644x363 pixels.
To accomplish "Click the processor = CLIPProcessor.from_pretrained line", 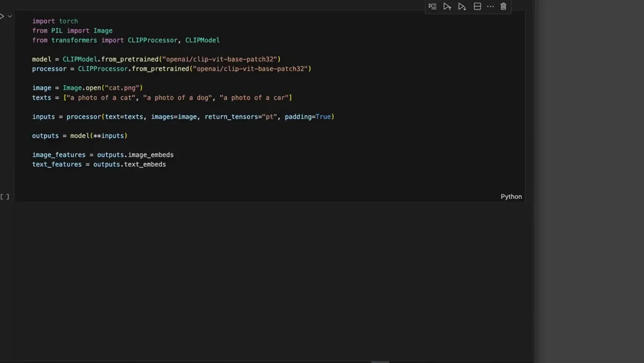I will [172, 69].
